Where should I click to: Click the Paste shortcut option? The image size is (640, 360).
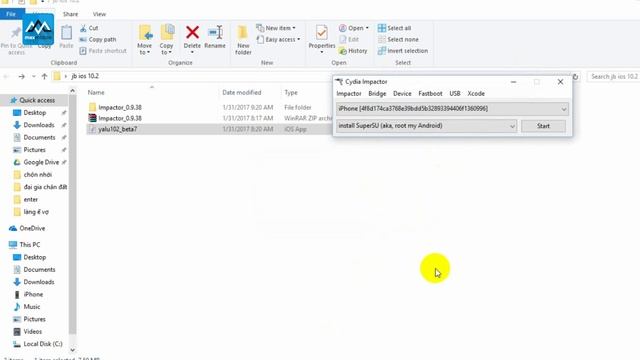pyautogui.click(x=103, y=51)
